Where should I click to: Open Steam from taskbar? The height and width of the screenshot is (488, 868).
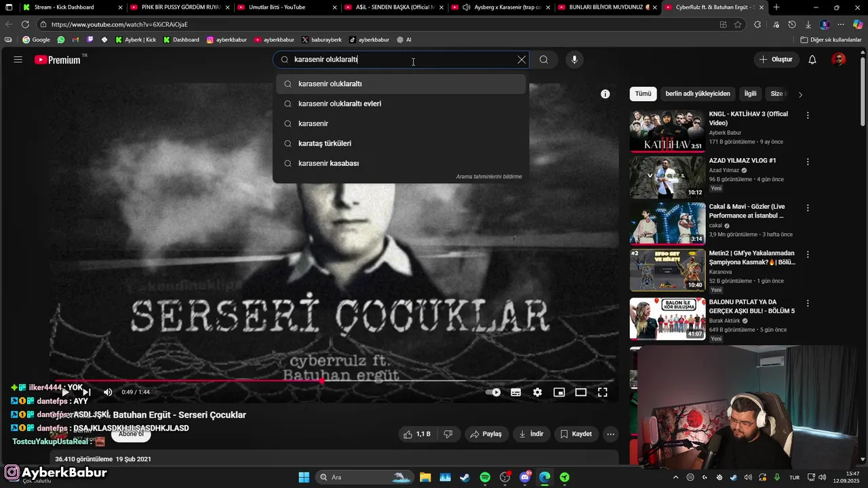(465, 477)
